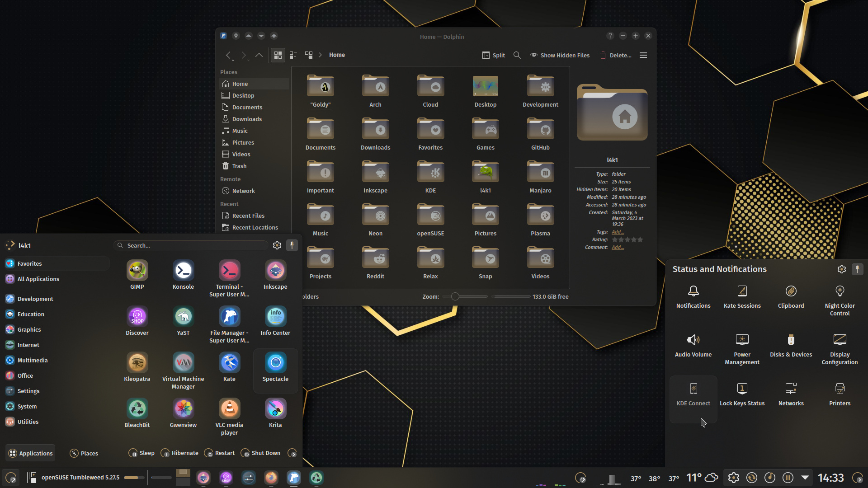Click Restart button in launcher

(x=219, y=453)
